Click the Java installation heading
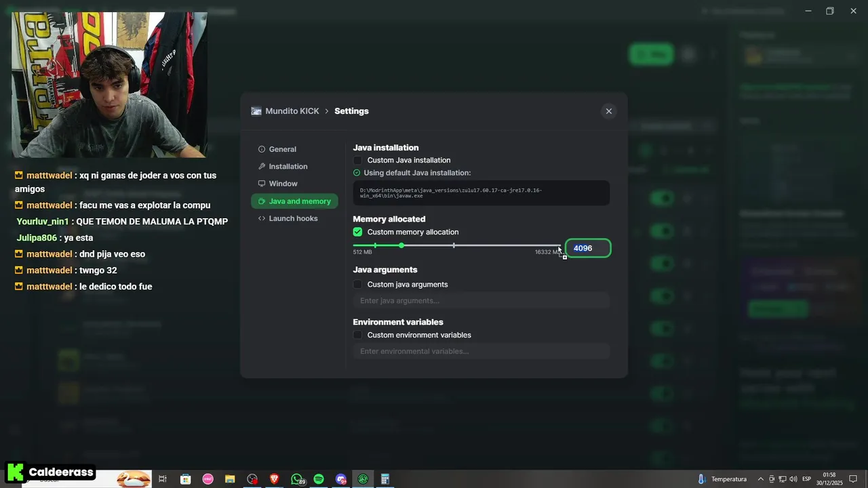The image size is (868, 488). click(386, 148)
